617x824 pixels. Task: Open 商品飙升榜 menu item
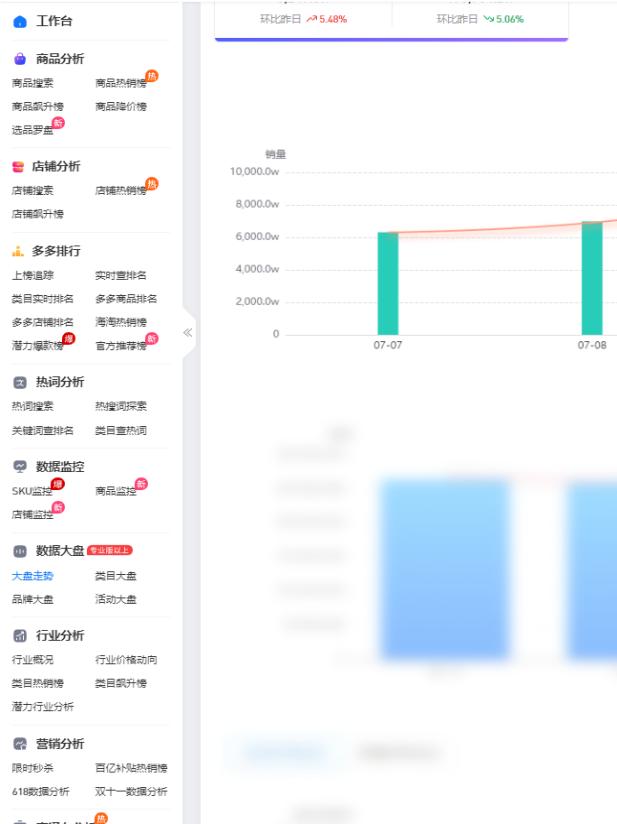[38, 107]
